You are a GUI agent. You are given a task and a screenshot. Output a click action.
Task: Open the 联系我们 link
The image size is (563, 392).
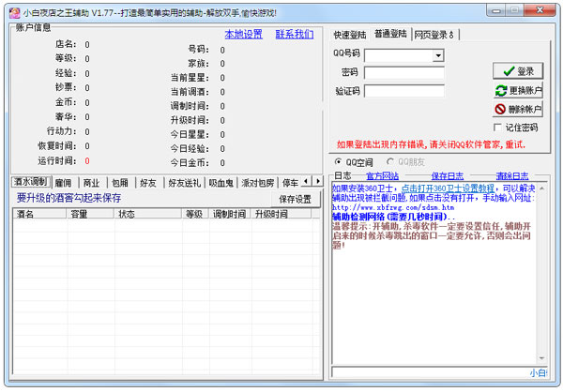pos(295,35)
